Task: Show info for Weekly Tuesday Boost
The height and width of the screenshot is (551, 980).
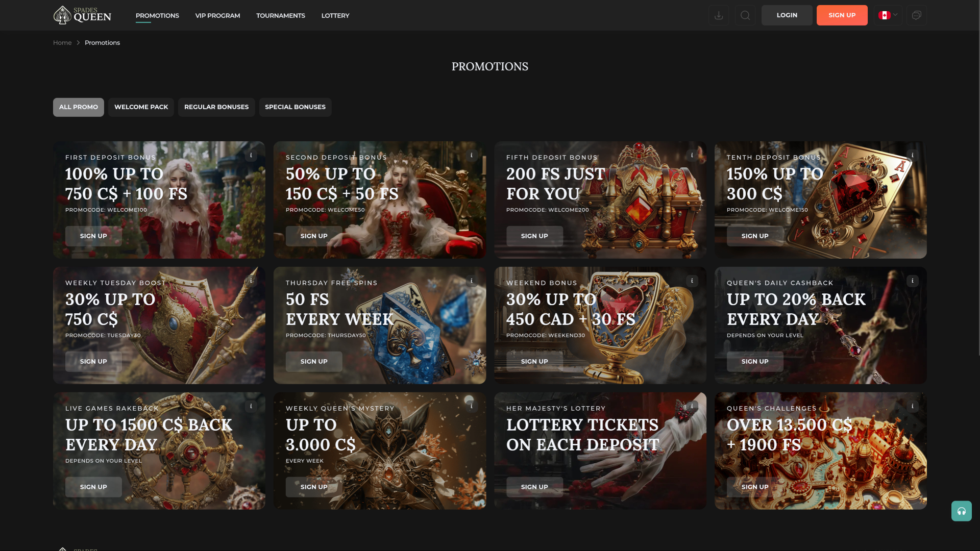Action: tap(251, 281)
